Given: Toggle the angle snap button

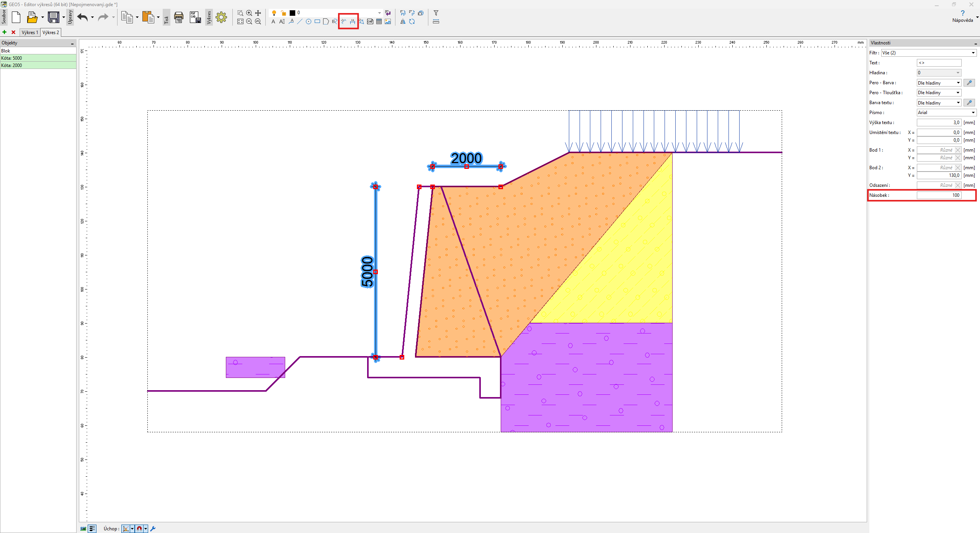Looking at the screenshot, I should [126, 529].
